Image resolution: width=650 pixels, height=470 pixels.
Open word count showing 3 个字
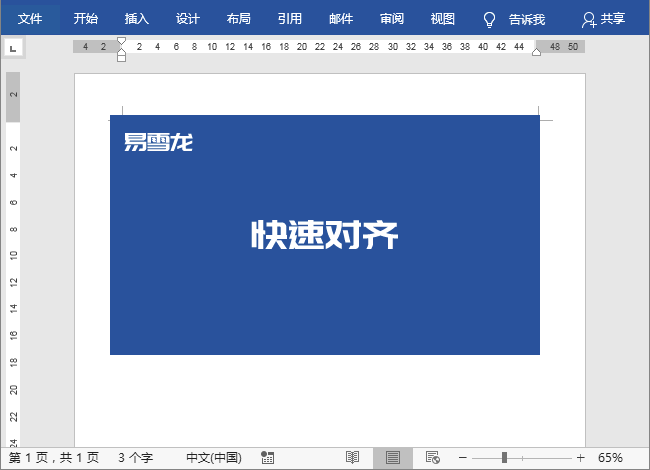pyautogui.click(x=136, y=458)
